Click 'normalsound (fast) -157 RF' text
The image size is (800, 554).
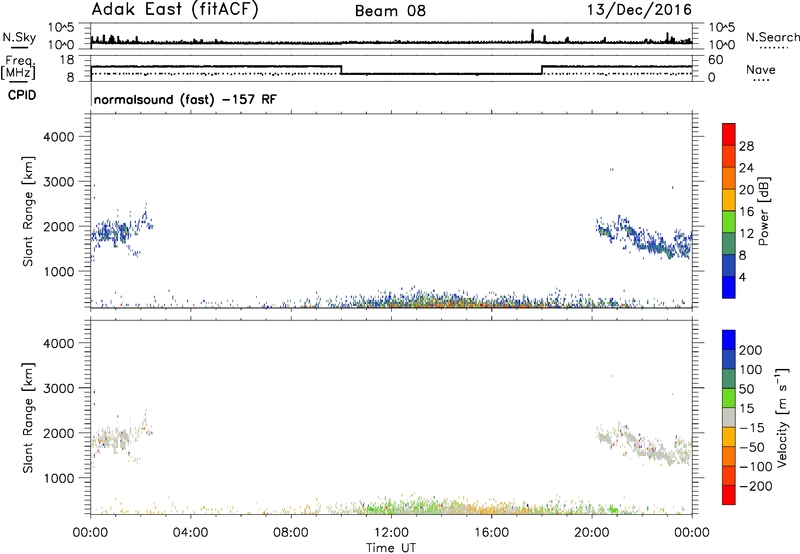pyautogui.click(x=185, y=99)
